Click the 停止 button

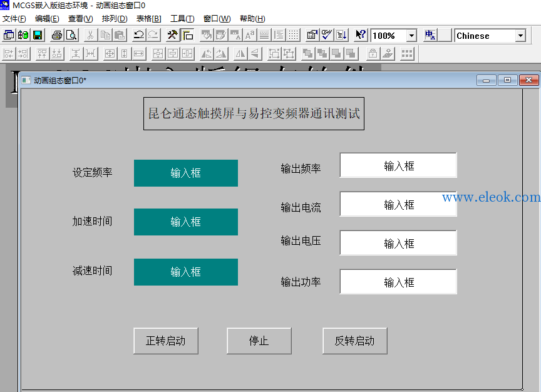pos(259,341)
